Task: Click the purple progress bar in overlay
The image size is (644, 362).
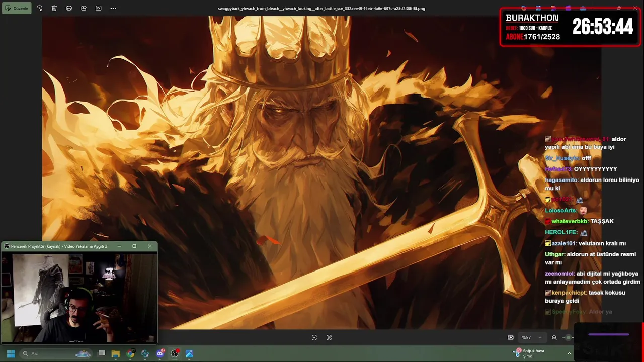Action: [609, 334]
